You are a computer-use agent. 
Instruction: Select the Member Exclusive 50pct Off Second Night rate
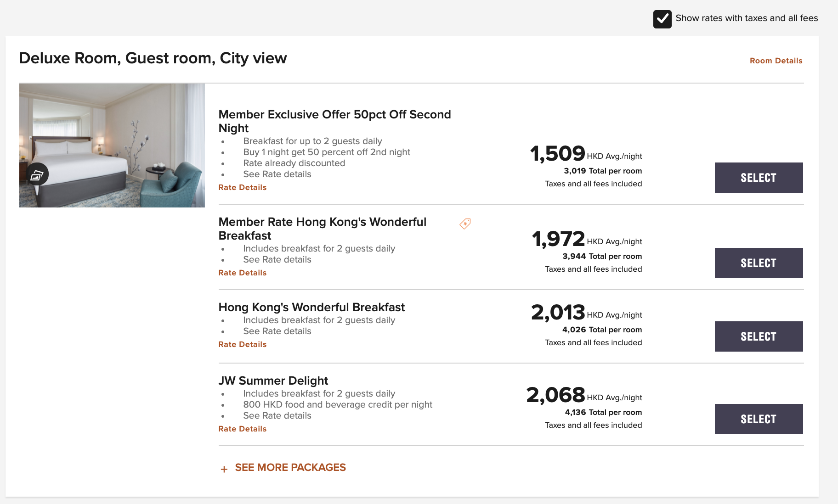[759, 178]
